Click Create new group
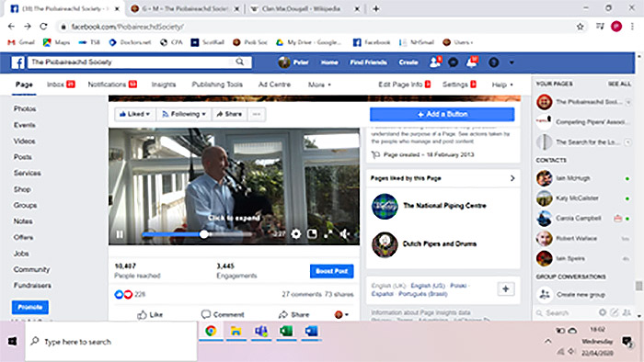Viewport: 644px width, 362px height. (x=581, y=294)
